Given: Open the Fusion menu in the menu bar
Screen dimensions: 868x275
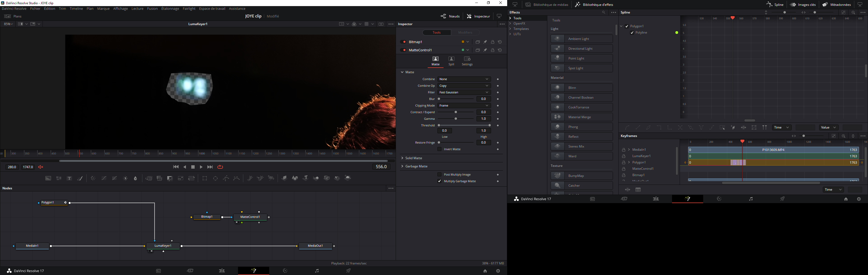Looking at the screenshot, I should (152, 9).
